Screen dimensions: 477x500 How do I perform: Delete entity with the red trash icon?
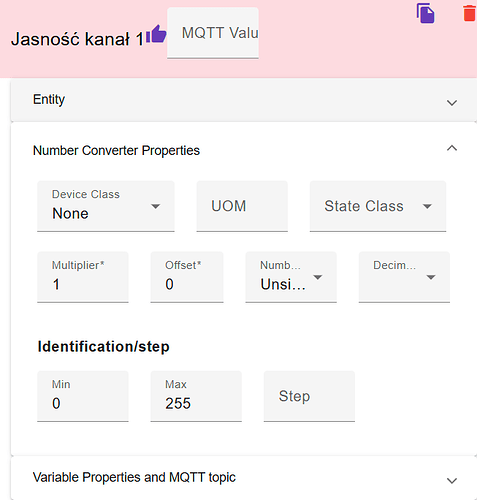tap(470, 13)
